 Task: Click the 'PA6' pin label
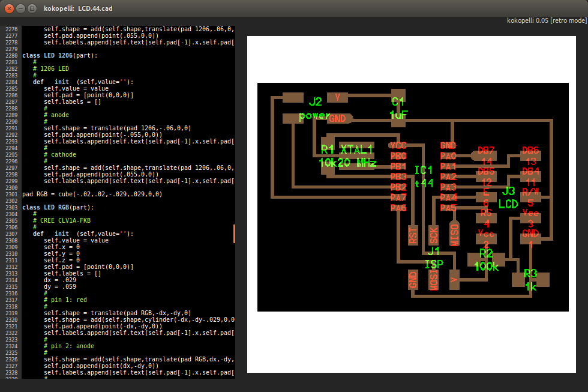398,208
